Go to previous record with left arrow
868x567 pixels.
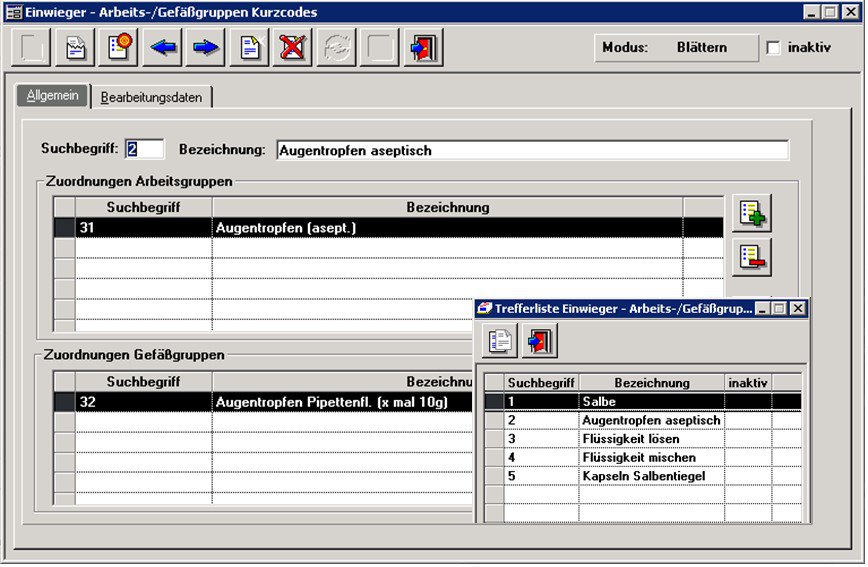[163, 48]
